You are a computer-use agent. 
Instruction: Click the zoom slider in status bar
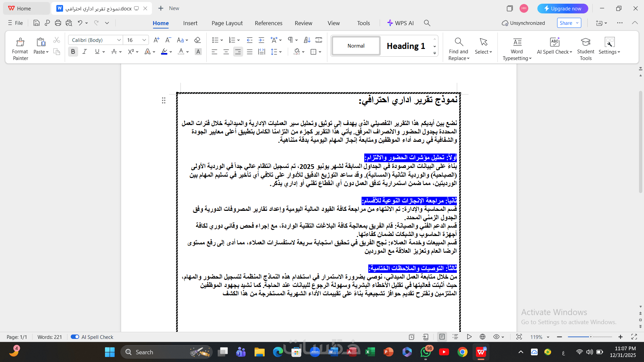point(590,337)
